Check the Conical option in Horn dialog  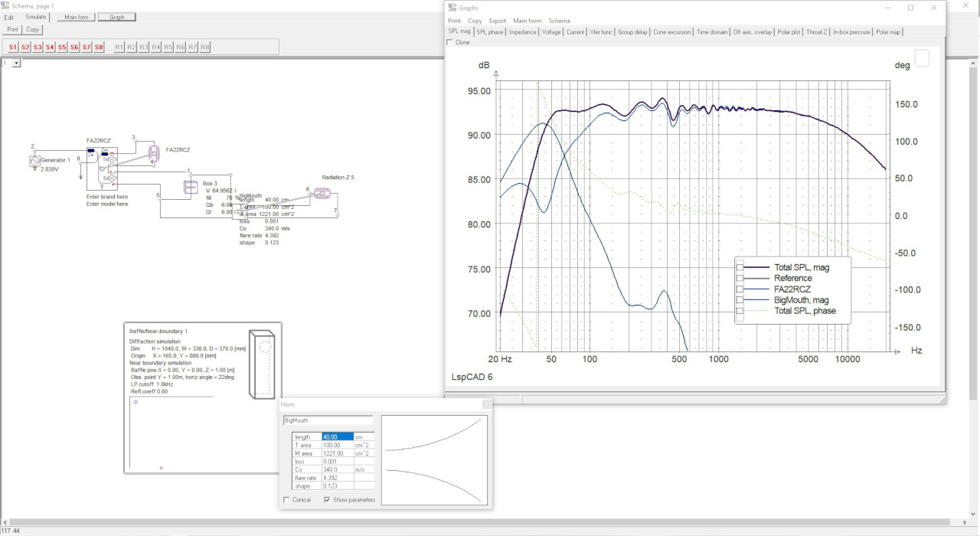pyautogui.click(x=286, y=500)
